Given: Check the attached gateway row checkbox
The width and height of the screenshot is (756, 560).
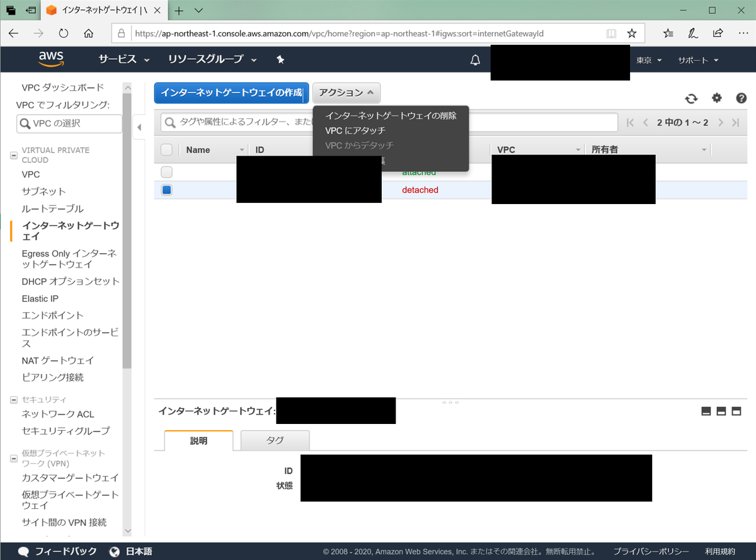Looking at the screenshot, I should [x=166, y=171].
